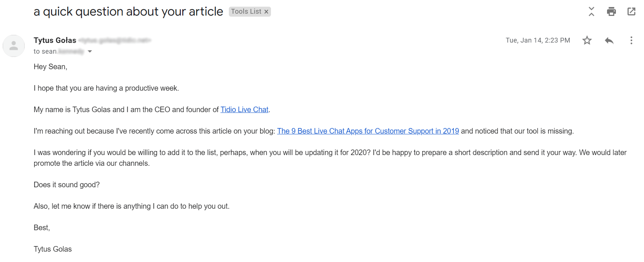644x262 pixels.
Task: Remove the Tools List label
Action: pos(266,12)
